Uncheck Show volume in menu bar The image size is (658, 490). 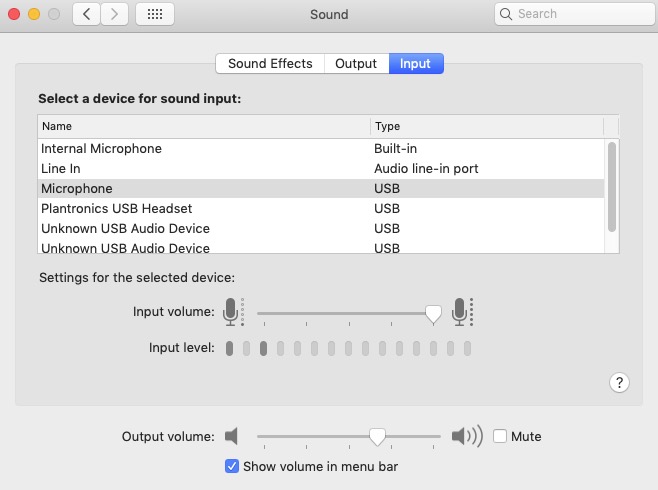point(232,466)
